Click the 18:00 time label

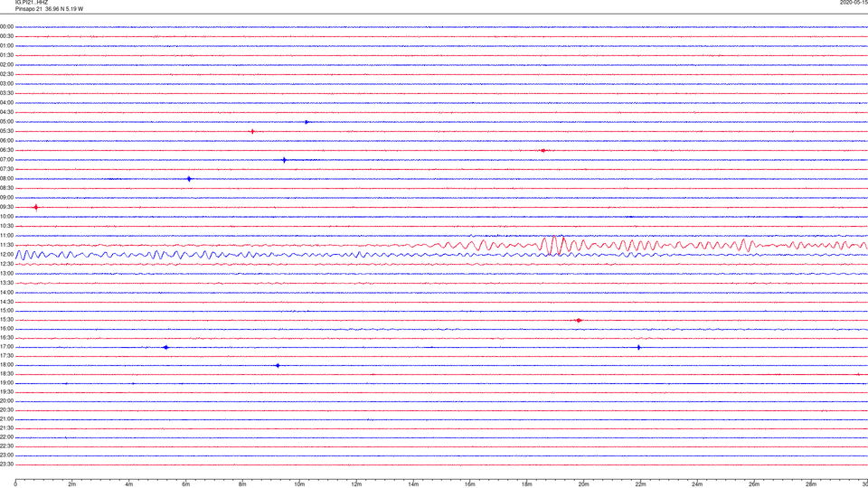click(x=6, y=365)
